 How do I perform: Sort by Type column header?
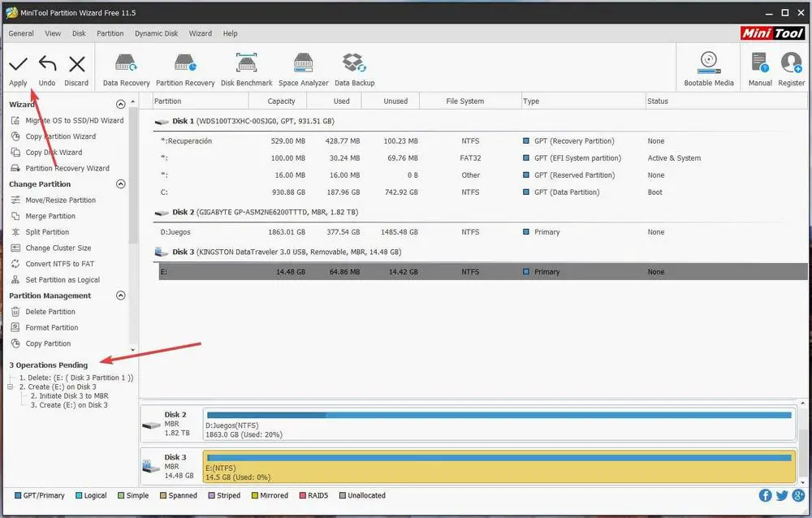click(584, 101)
